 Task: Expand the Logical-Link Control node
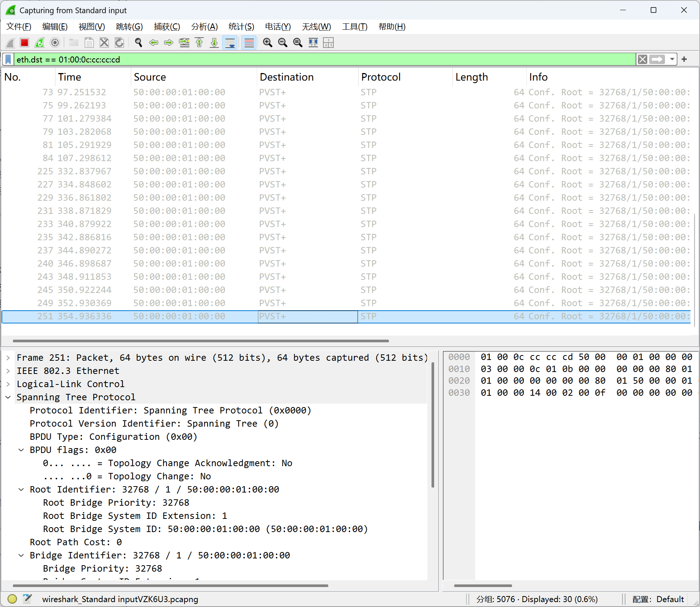coord(8,384)
